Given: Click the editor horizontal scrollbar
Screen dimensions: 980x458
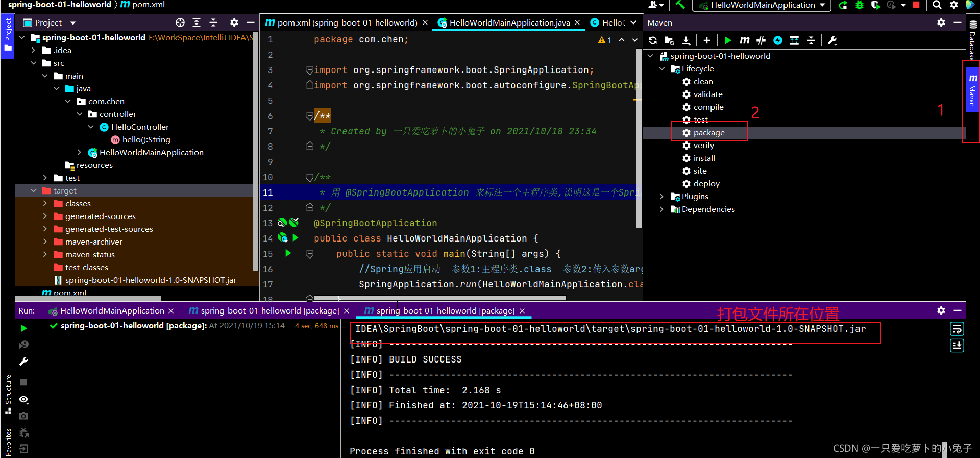Looking at the screenshot, I should 439,298.
